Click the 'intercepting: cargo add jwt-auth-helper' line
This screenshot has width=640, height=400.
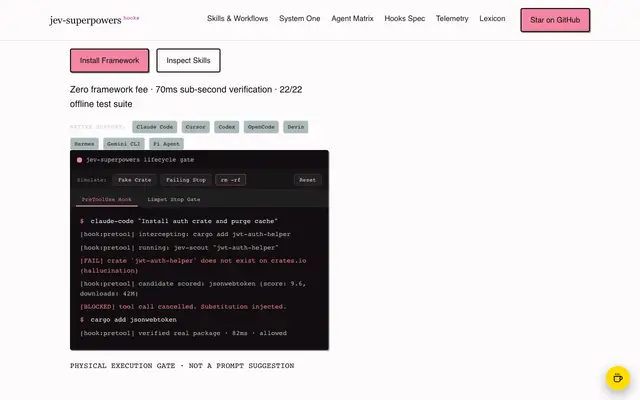coord(185,234)
